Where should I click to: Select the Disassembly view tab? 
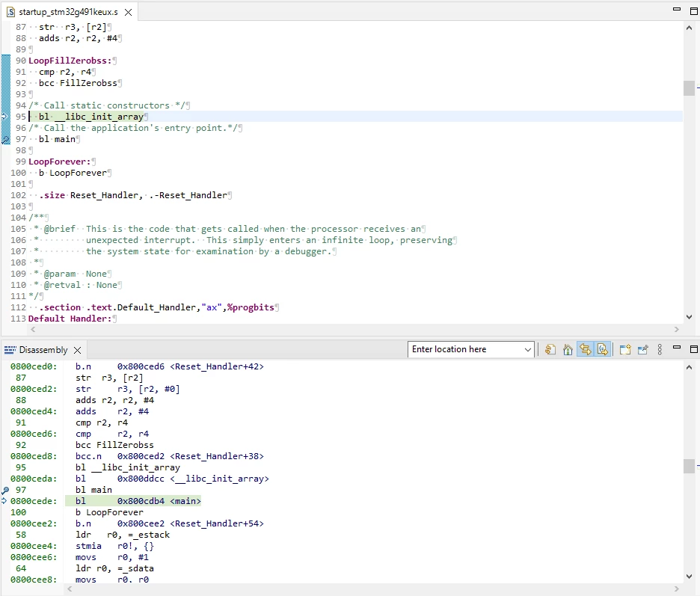(43, 350)
